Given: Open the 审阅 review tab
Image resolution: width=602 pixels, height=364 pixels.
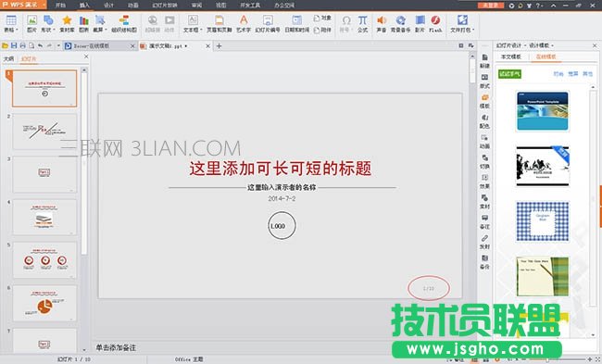Looking at the screenshot, I should pos(196,6).
